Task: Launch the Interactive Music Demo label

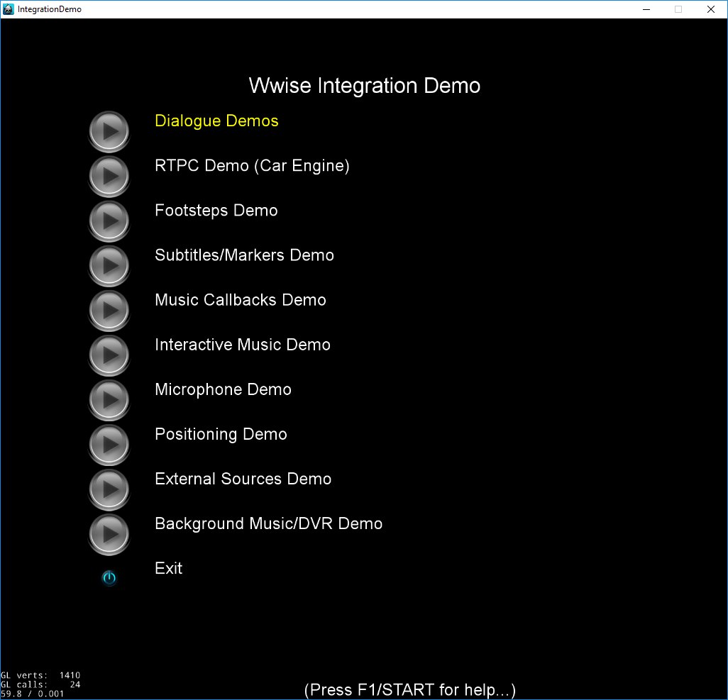Action: tap(242, 345)
